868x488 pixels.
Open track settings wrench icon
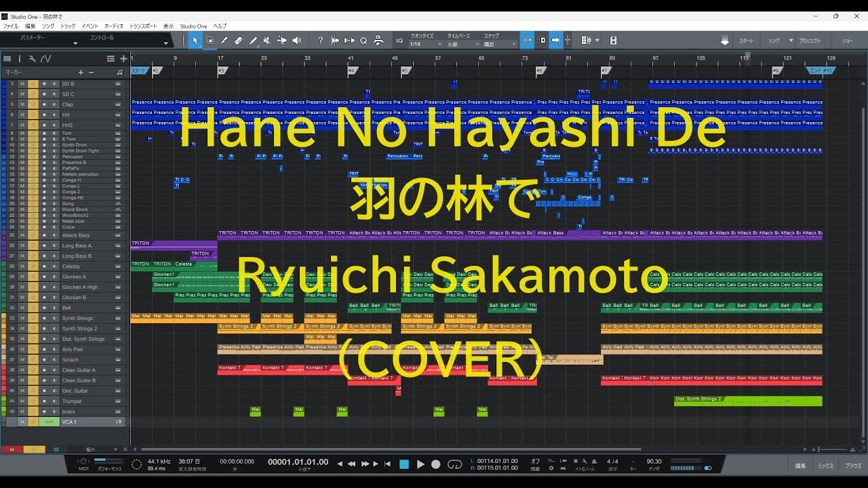32,59
